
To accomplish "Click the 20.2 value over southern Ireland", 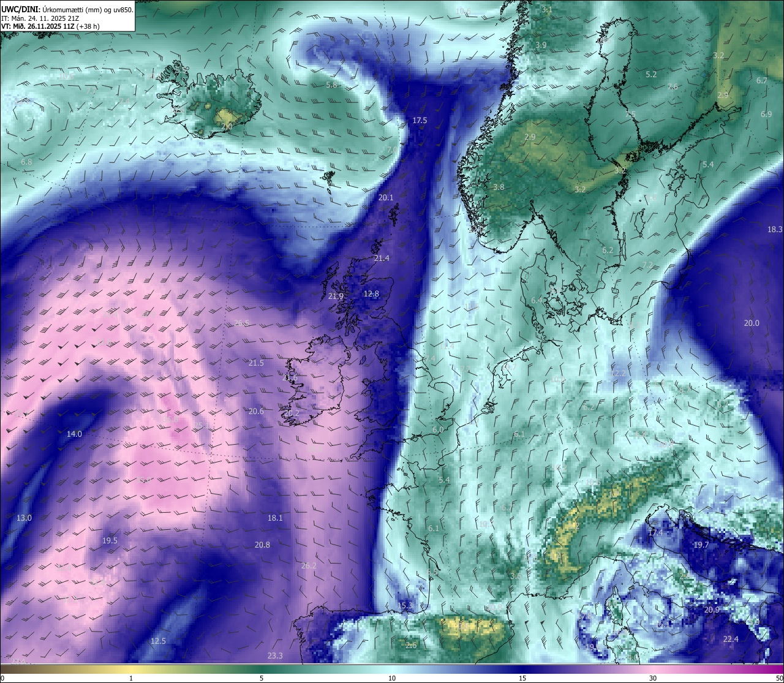I will click(x=292, y=413).
